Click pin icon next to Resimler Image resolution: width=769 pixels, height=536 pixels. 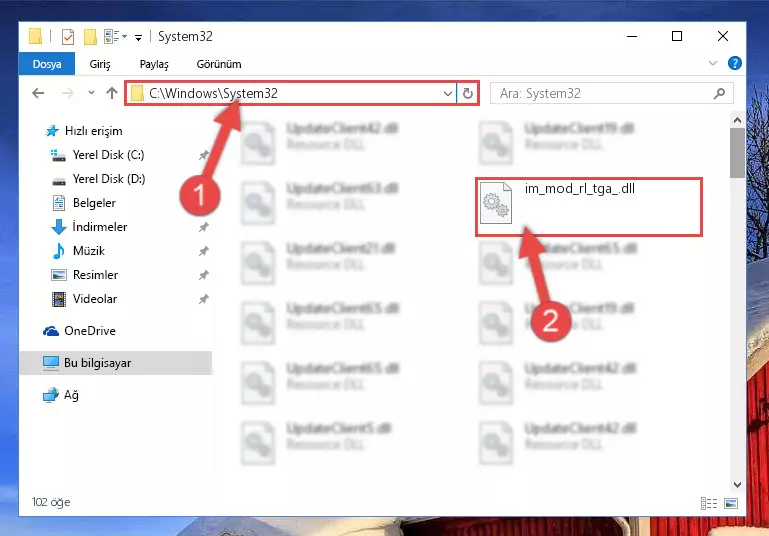pos(203,275)
